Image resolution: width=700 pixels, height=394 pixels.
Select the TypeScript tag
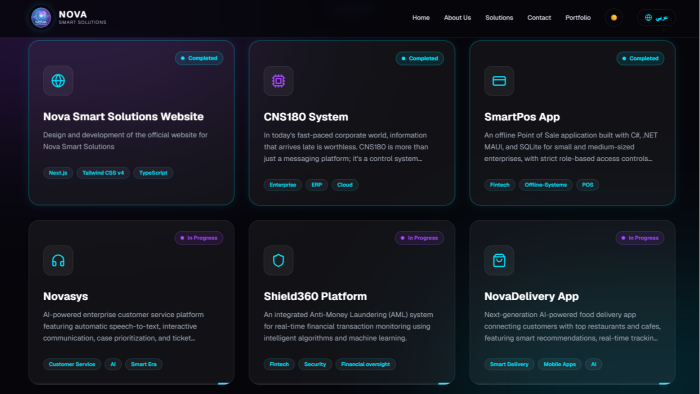click(x=153, y=173)
